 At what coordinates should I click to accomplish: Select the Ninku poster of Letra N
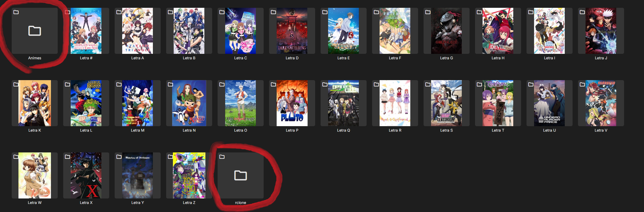coord(189,103)
